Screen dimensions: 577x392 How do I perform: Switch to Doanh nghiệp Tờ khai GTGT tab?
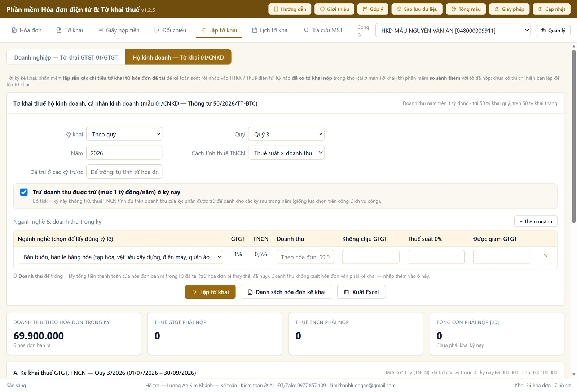pyautogui.click(x=66, y=57)
